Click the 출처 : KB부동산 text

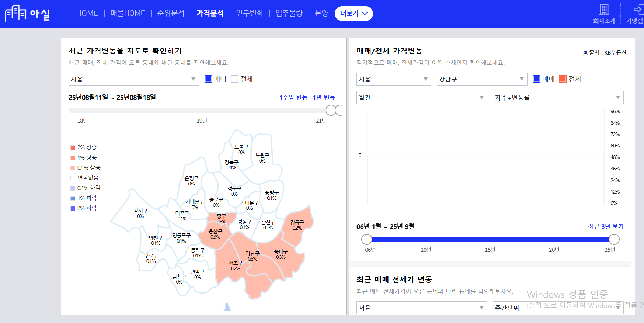point(605,52)
